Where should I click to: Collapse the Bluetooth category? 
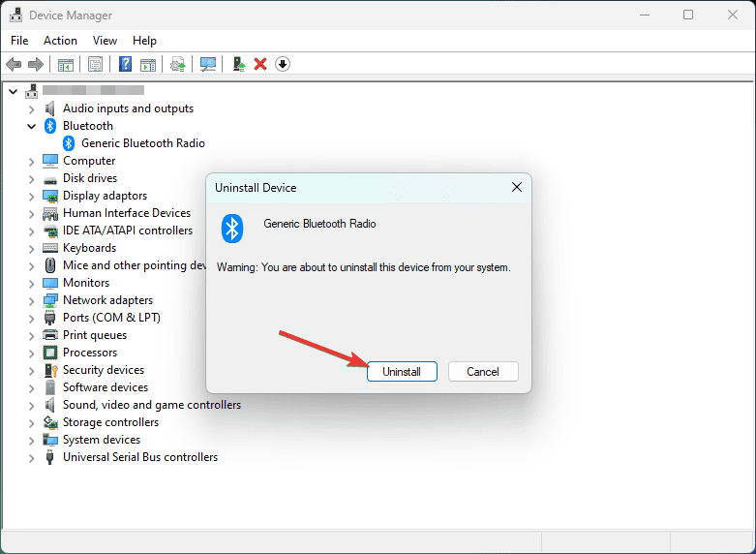tap(31, 127)
